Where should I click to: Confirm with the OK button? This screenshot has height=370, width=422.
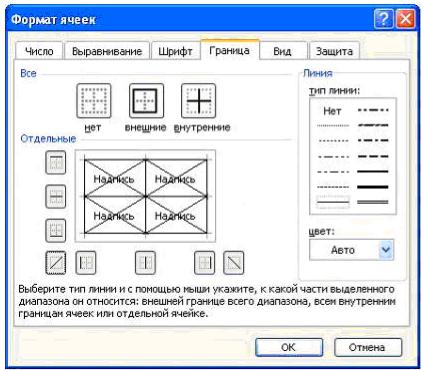(x=289, y=347)
